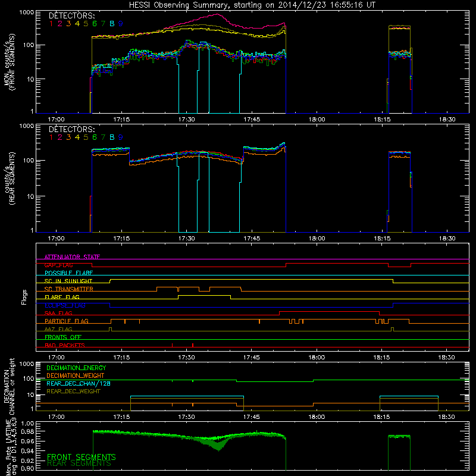Image resolution: width=476 pixels, height=476 pixels.
Task: Click the FLARE_FLAG label
Action: (62, 297)
